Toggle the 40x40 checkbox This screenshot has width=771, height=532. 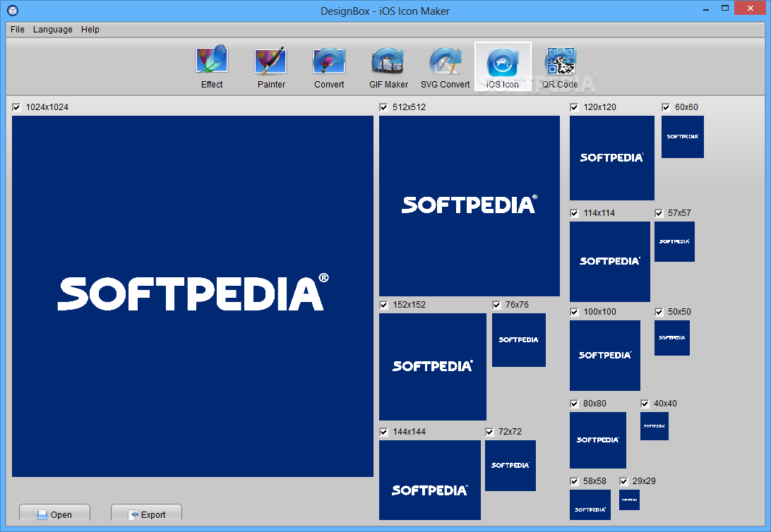click(x=645, y=404)
